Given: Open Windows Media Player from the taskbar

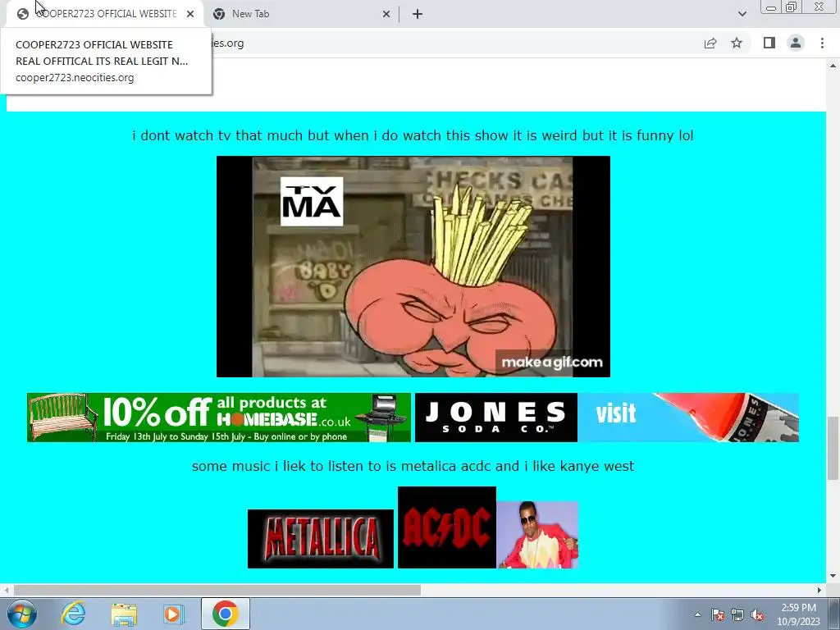Looking at the screenshot, I should click(173, 614).
